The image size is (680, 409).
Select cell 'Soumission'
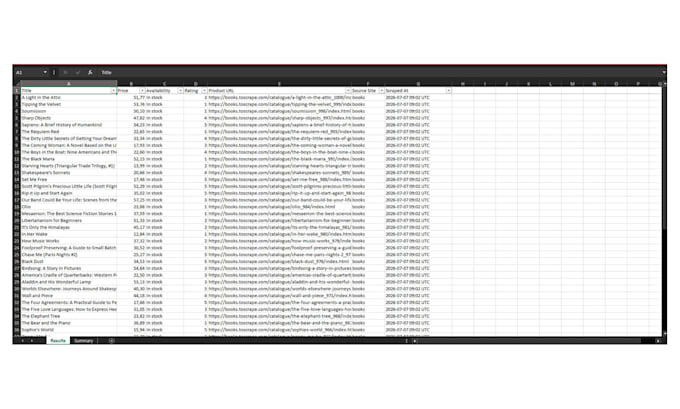point(69,111)
